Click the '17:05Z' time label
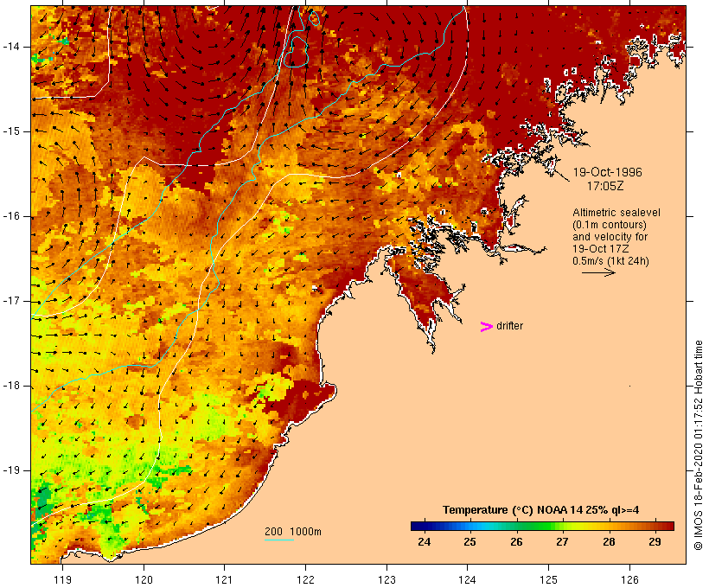This screenshot has height=588, width=709. (x=605, y=186)
